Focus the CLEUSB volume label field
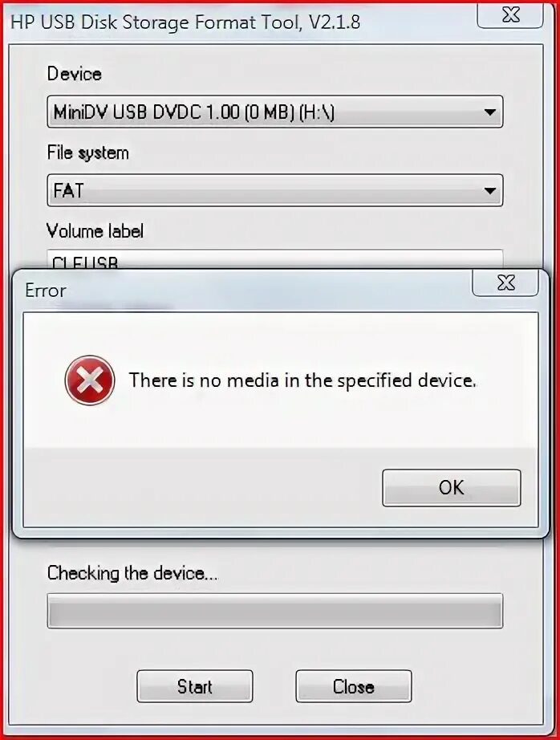The image size is (560, 740). click(x=275, y=259)
